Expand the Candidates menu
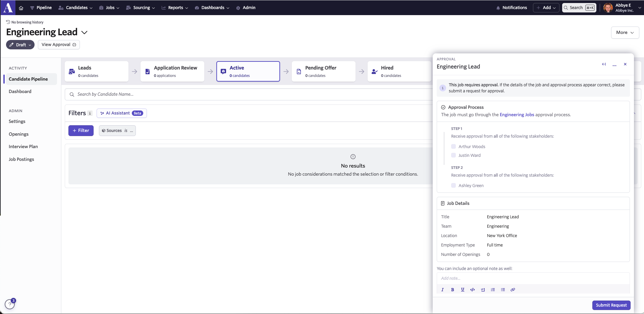644x314 pixels. coord(75,8)
